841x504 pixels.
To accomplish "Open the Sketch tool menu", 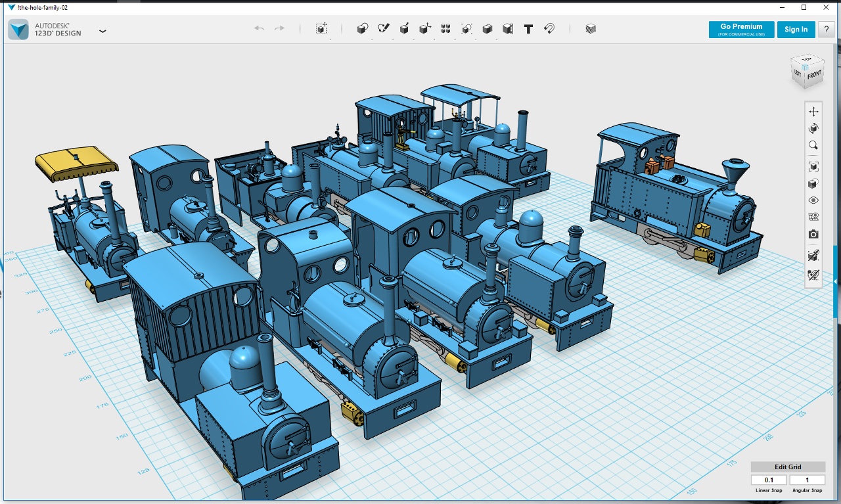I will 384,29.
